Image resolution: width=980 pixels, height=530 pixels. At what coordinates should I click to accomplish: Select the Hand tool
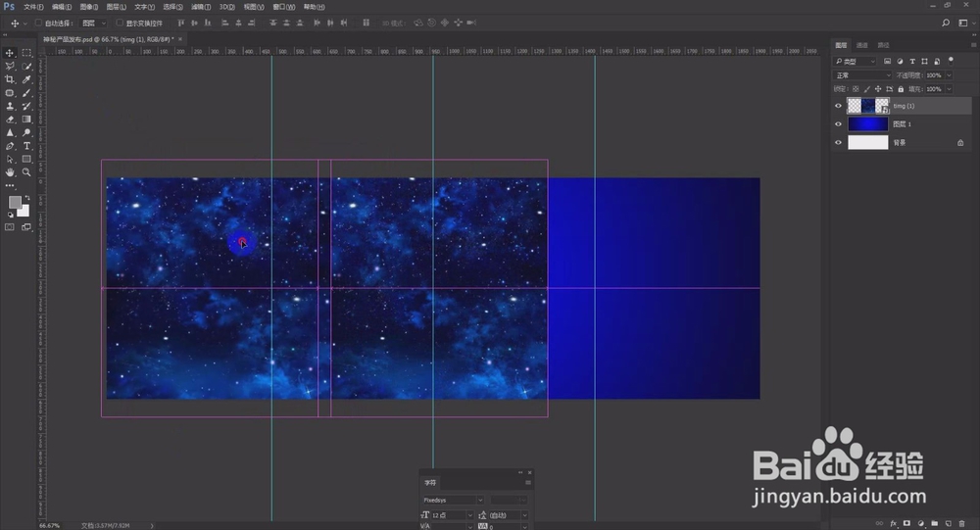coord(10,172)
